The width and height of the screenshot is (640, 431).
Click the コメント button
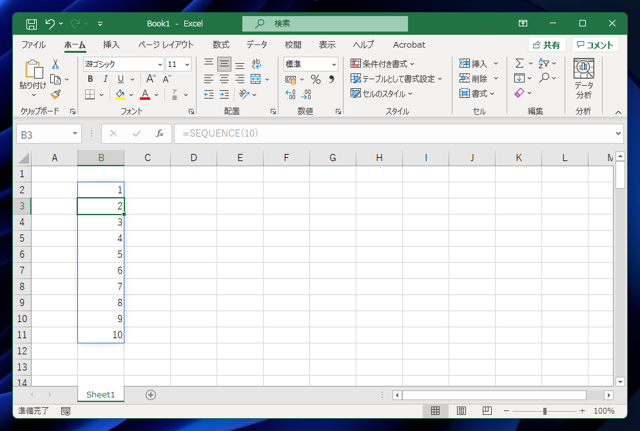(596, 45)
